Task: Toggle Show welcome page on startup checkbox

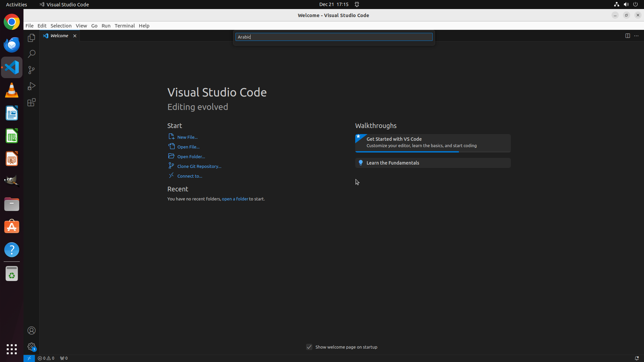Action: pyautogui.click(x=309, y=347)
